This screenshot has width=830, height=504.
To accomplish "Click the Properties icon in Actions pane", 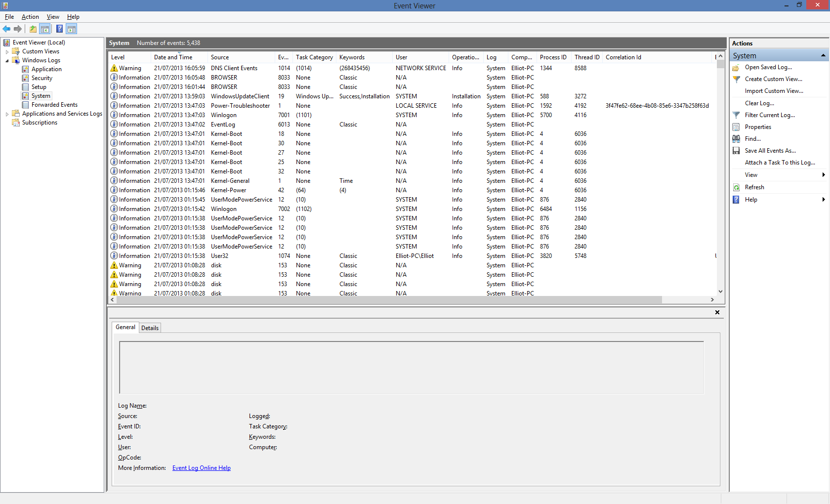I will [736, 127].
